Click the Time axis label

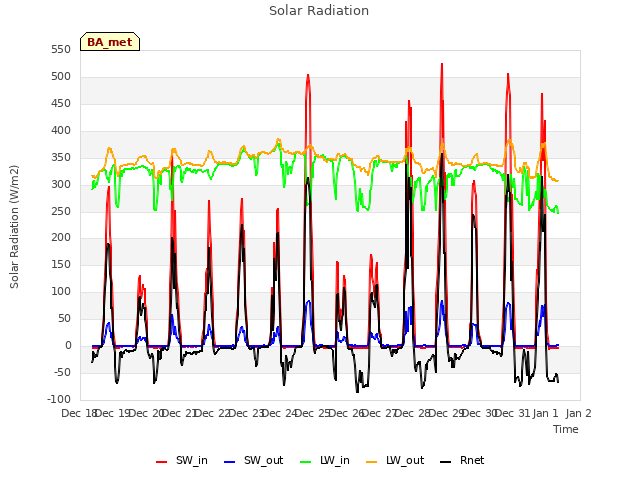565,429
